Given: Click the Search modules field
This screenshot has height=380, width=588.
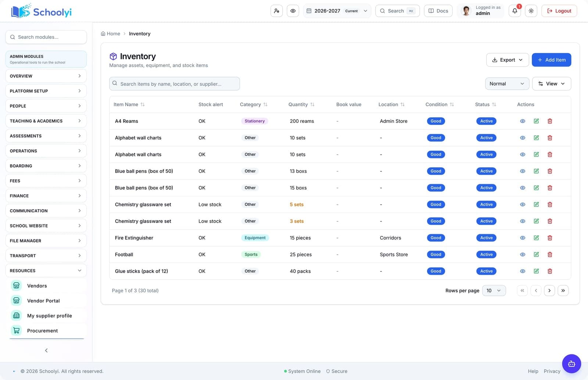Looking at the screenshot, I should tap(46, 37).
